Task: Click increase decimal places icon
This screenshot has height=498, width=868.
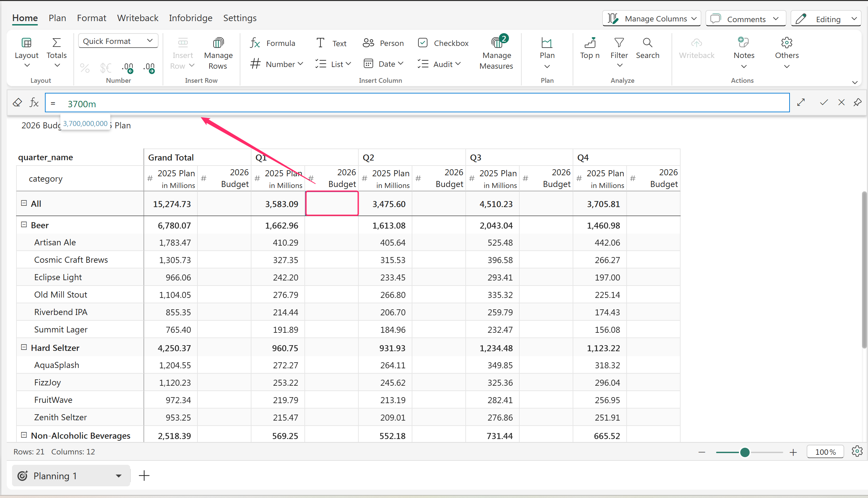Action: tap(128, 67)
